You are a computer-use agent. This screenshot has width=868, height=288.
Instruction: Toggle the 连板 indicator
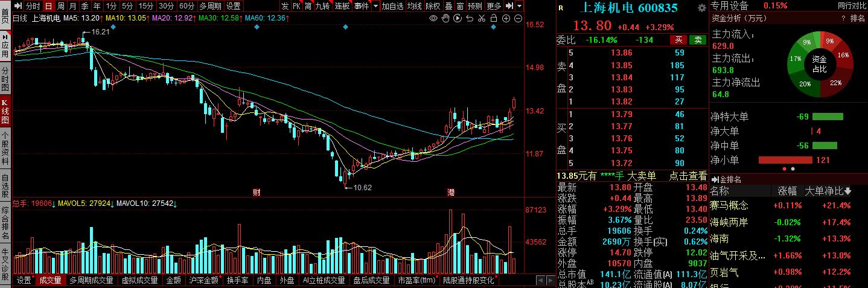pyautogui.click(x=342, y=6)
